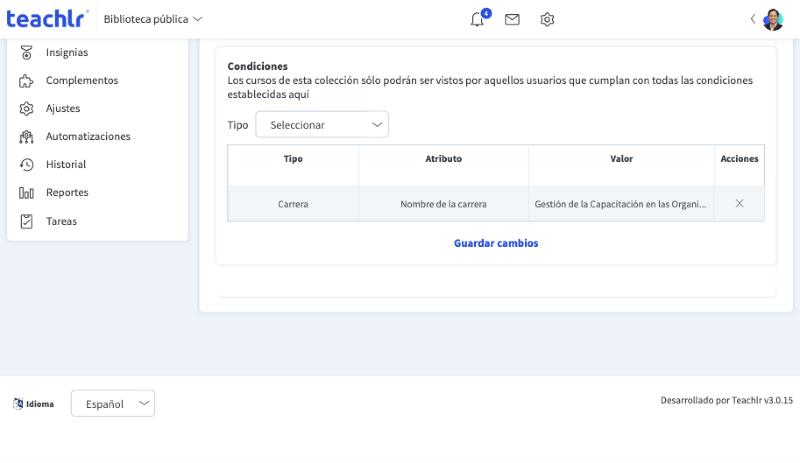This screenshot has width=800, height=463.
Task: Open the Tipo Seleccionar dropdown
Action: click(x=322, y=125)
